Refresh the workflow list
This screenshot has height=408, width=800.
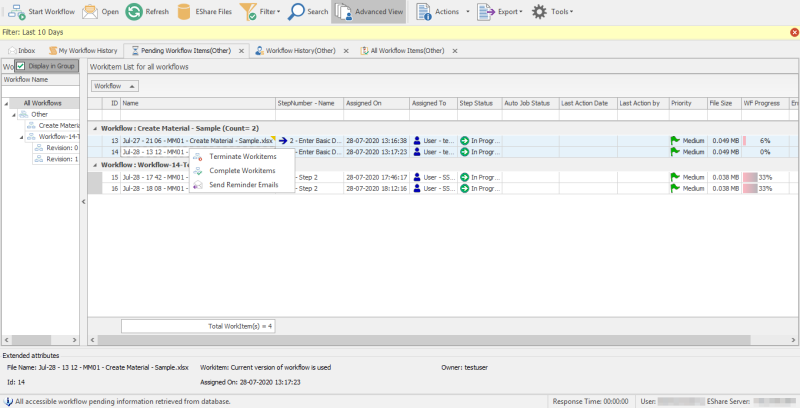coord(133,12)
